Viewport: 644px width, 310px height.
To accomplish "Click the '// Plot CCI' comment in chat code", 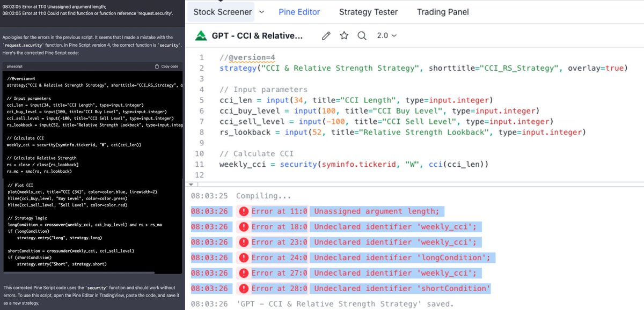I will [20, 184].
